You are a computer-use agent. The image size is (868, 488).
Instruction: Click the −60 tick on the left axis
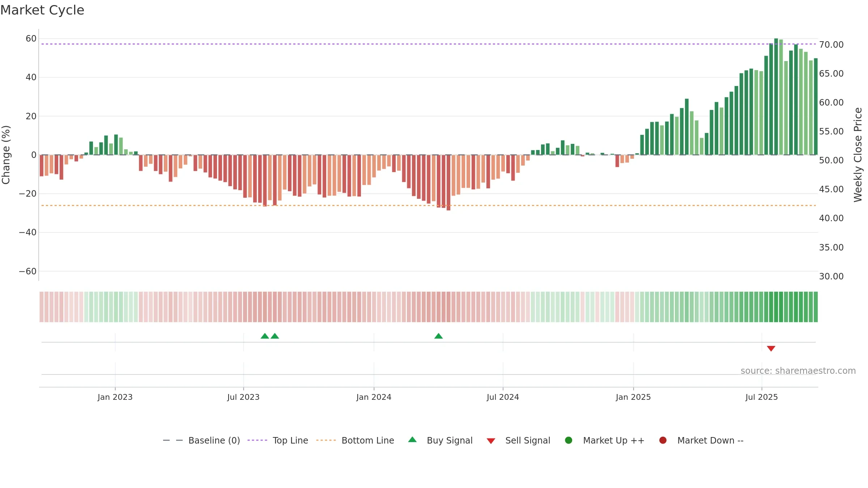(28, 271)
